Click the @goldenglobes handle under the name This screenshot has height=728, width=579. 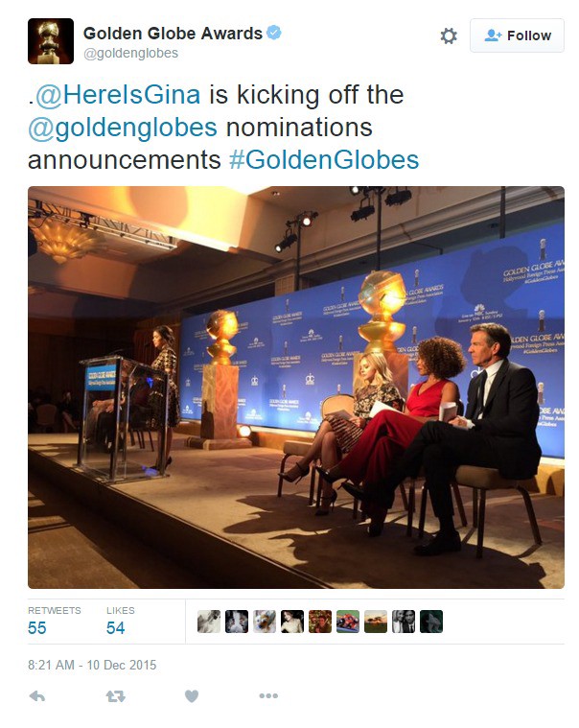coord(130,54)
